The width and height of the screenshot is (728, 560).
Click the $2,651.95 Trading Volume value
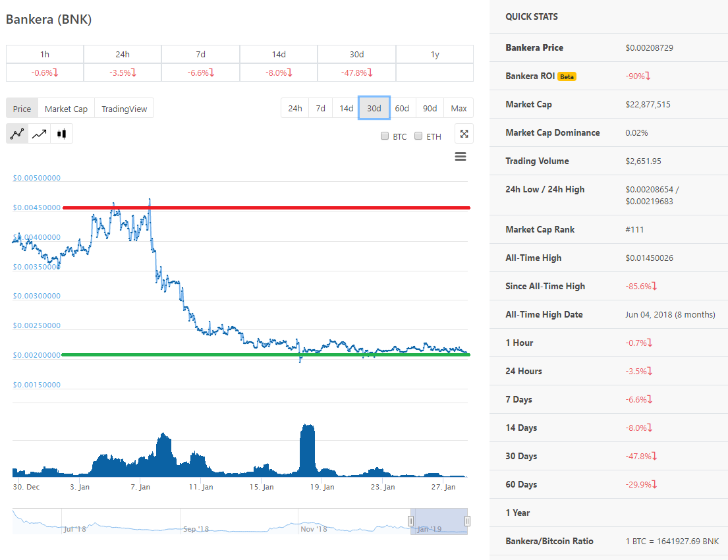coord(643,161)
